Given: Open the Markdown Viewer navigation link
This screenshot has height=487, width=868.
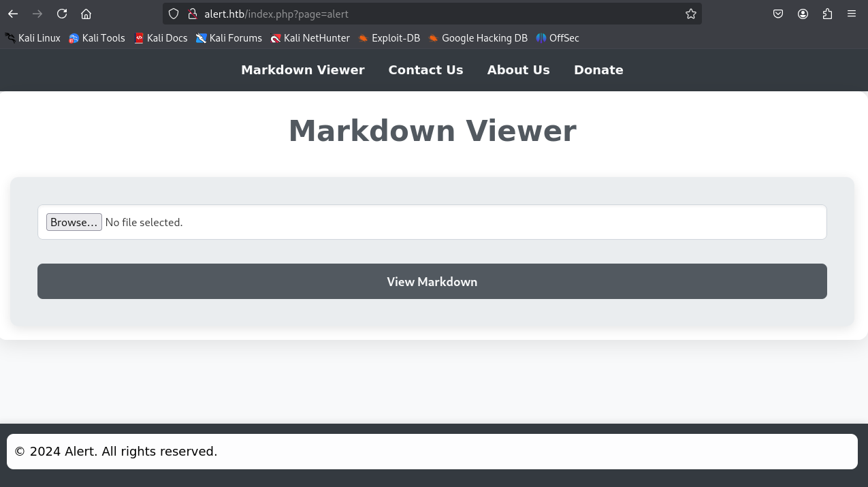Looking at the screenshot, I should 302,70.
